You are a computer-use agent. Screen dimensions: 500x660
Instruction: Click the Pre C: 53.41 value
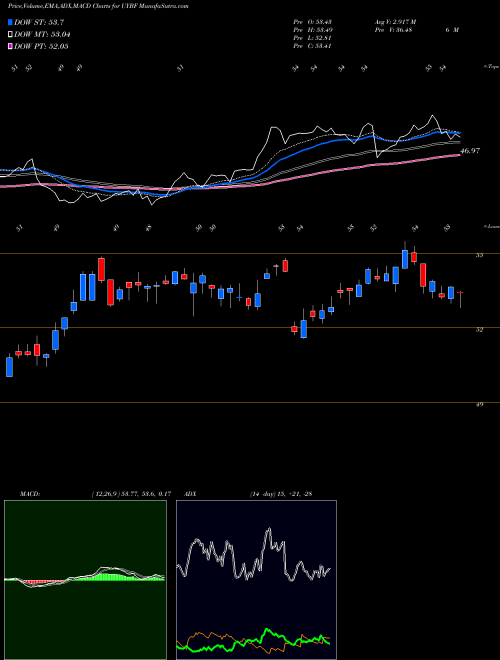pos(312,46)
